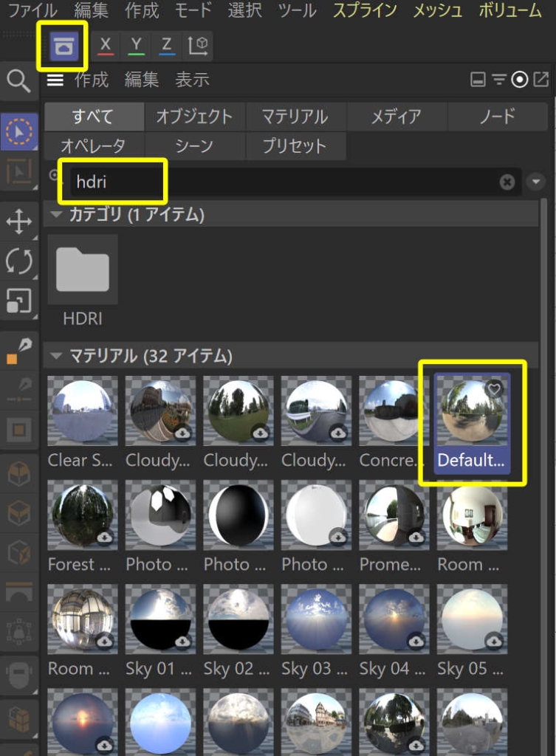Image resolution: width=556 pixels, height=756 pixels.
Task: Open the top menu bar 編集 menu
Action: click(91, 10)
